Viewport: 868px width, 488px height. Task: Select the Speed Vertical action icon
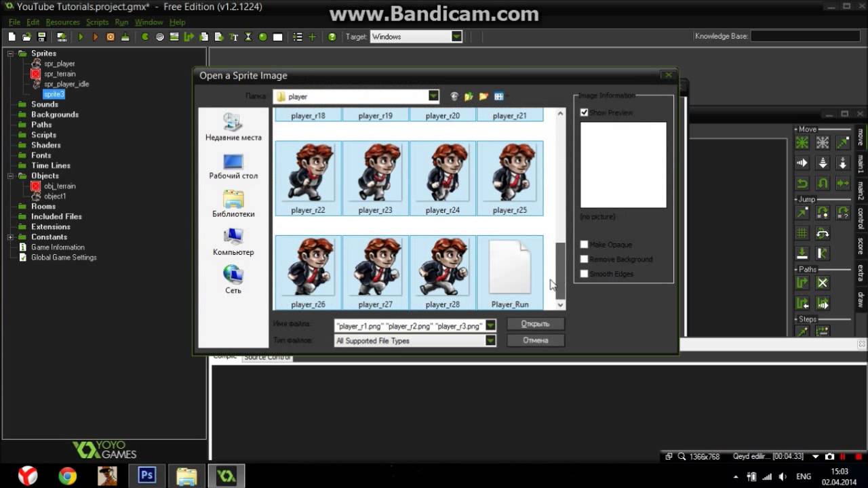click(x=823, y=163)
